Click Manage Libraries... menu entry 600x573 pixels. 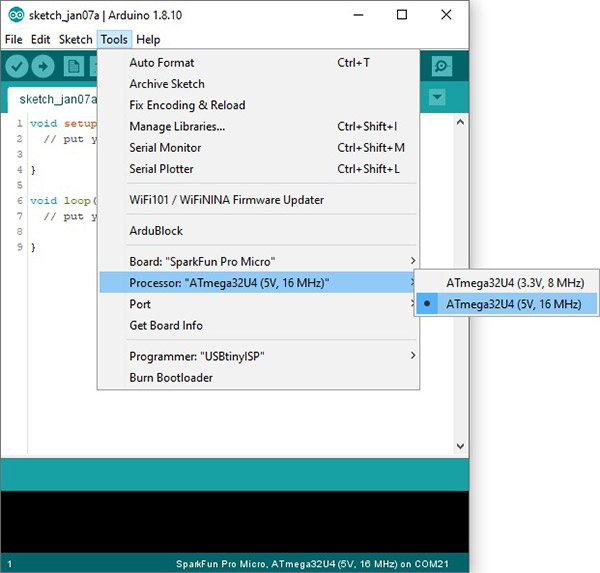[x=177, y=126]
